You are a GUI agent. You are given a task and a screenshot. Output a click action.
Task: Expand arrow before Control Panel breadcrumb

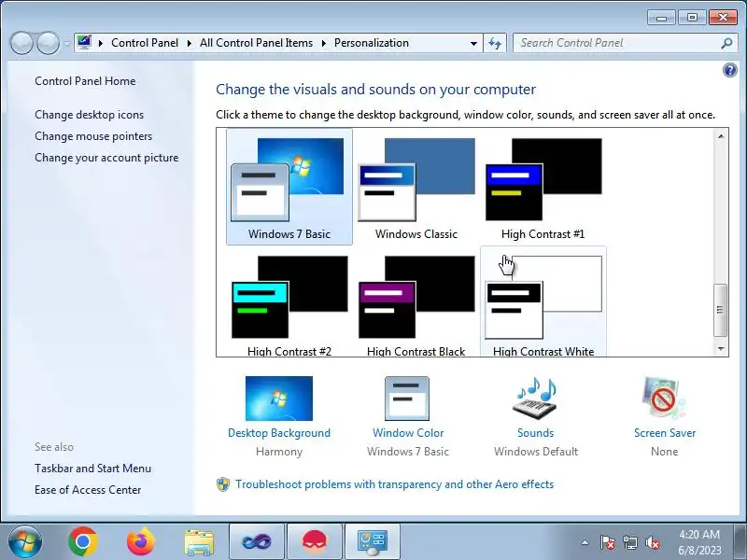tap(101, 43)
